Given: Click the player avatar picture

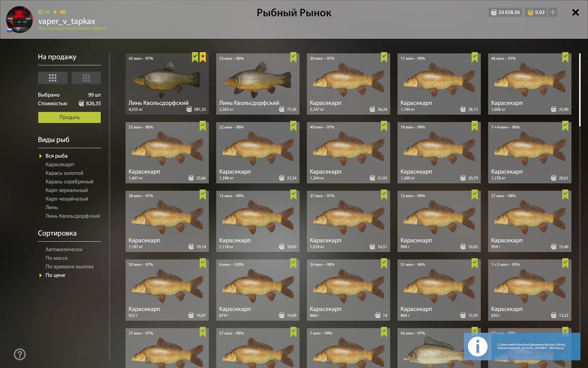Looking at the screenshot, I should (20, 20).
